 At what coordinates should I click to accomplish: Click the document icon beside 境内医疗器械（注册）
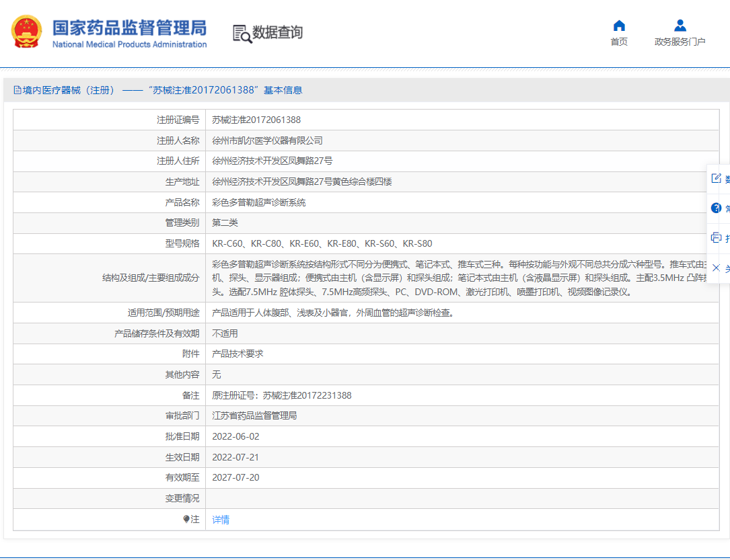(x=17, y=89)
